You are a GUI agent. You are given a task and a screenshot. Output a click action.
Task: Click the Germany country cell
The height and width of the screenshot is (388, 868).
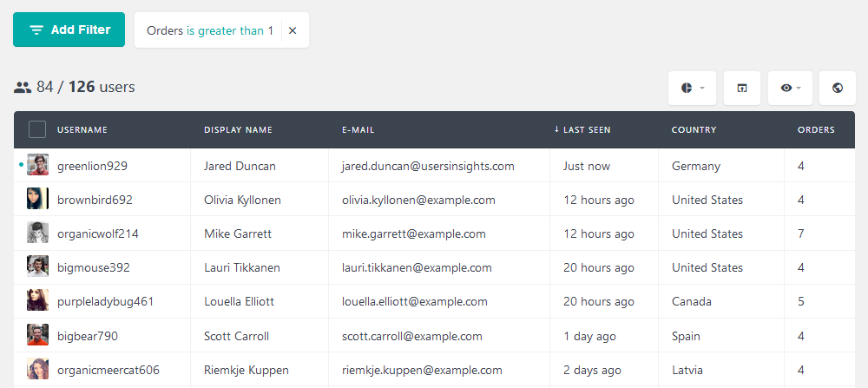[x=696, y=166]
